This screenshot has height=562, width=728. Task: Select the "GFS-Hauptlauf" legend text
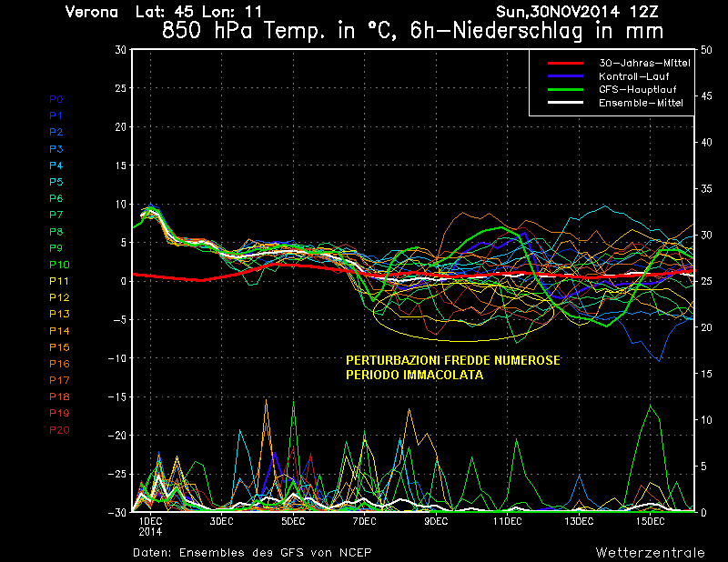coord(638,89)
